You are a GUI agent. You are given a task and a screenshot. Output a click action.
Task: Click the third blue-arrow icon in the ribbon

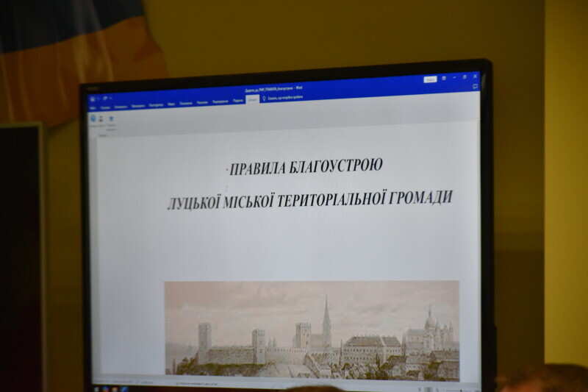[x=111, y=118]
